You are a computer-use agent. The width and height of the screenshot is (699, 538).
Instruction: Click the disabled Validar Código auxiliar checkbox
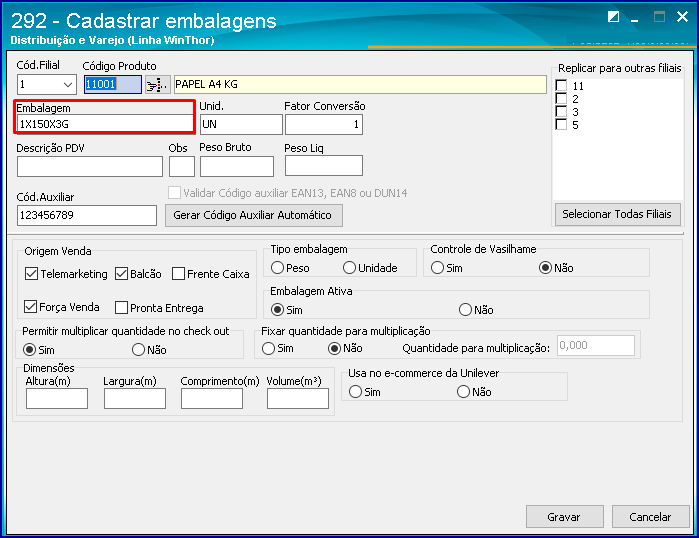click(x=174, y=193)
